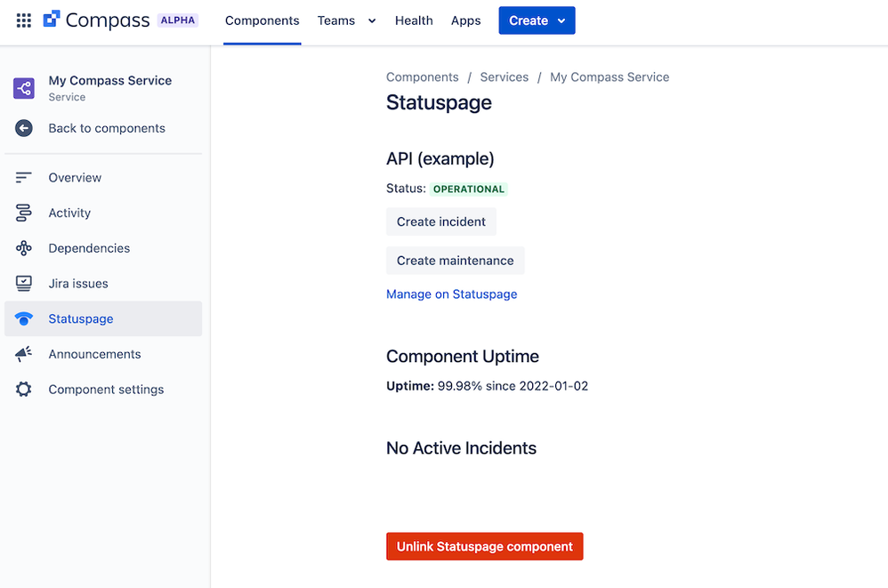888x588 pixels.
Task: Click the Announcements megaphone icon
Action: (24, 354)
